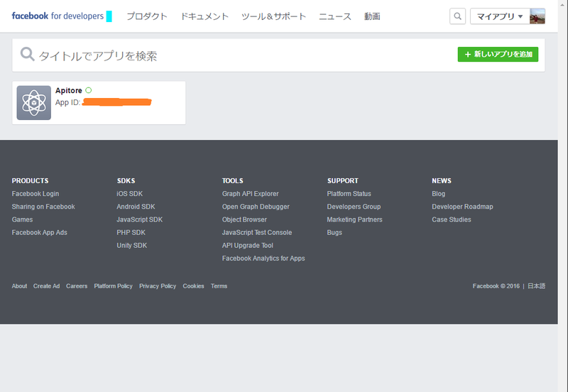The width and height of the screenshot is (568, 392).
Task: Open the API Upgrade Tool link
Action: [x=247, y=245]
